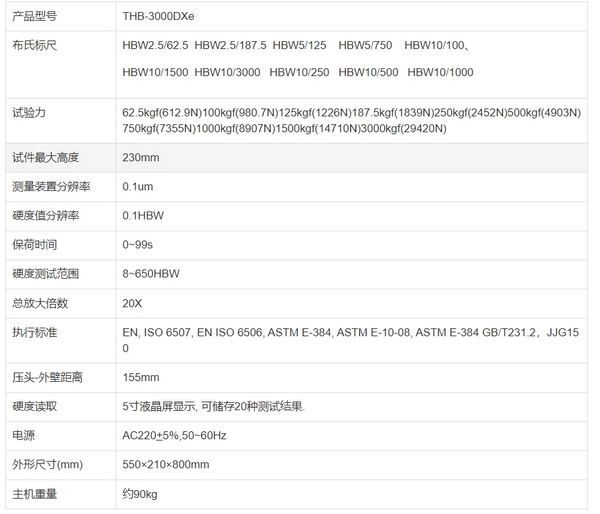The width and height of the screenshot is (600, 514).
Task: Select the 试验力 row label
Action: 29,113
